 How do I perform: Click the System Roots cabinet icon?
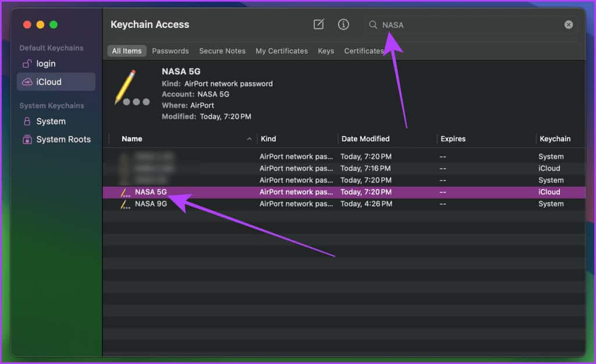(27, 140)
